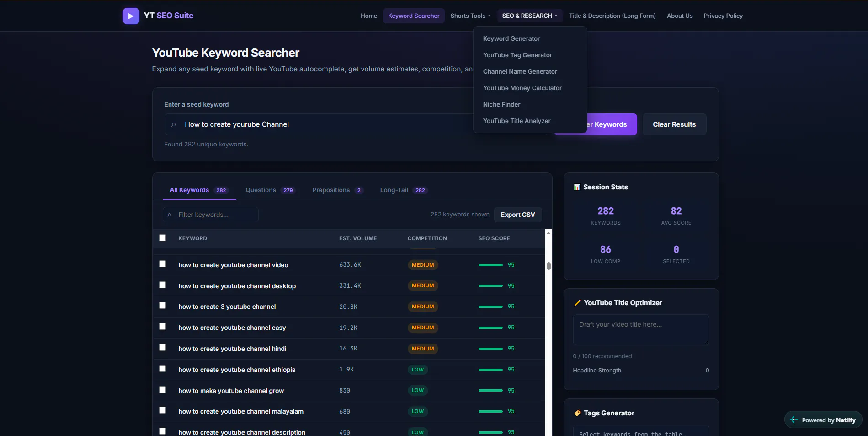The width and height of the screenshot is (868, 436).
Task: Check 'how to create youtube channel description' row
Action: (162, 431)
